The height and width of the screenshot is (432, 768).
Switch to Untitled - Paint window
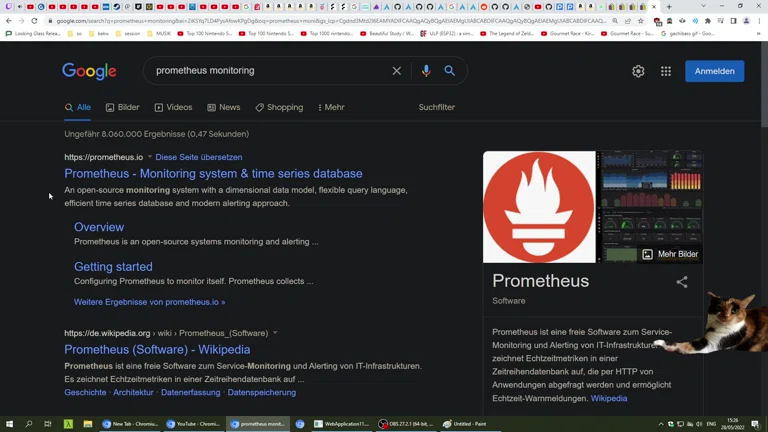point(464,424)
